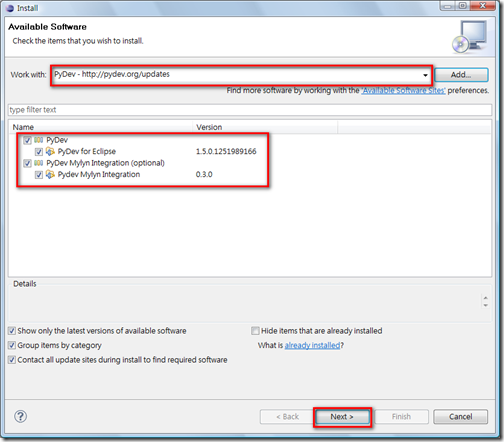Select the PyDev category row label
The width and height of the screenshot is (504, 442).
(57, 140)
